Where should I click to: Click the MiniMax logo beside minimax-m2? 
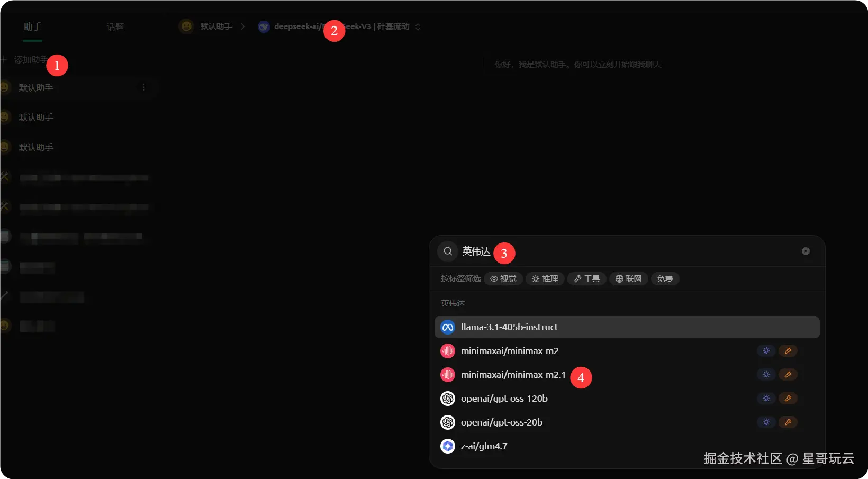[x=448, y=351]
